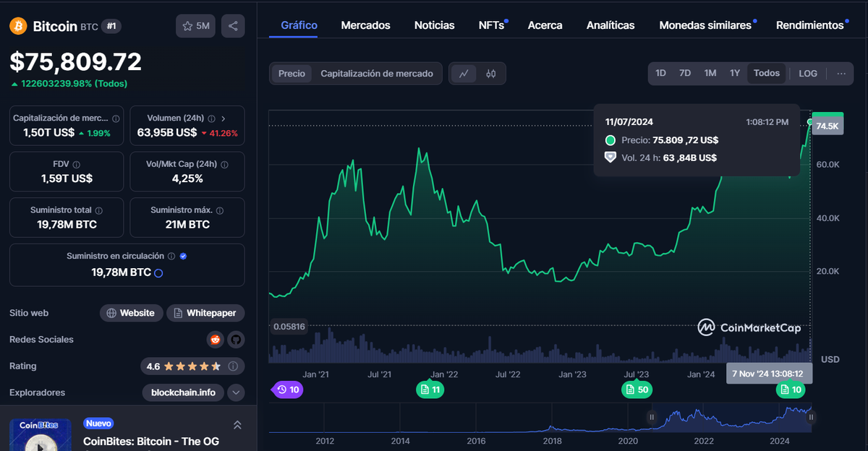
Task: Collapse the CoinBites panel with double chevron
Action: pyautogui.click(x=237, y=425)
